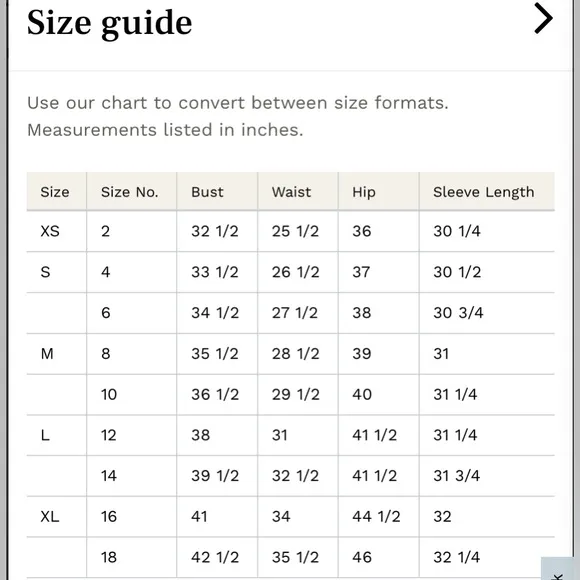Select the Size No. column header
Image resolution: width=580 pixels, height=580 pixels.
click(129, 192)
